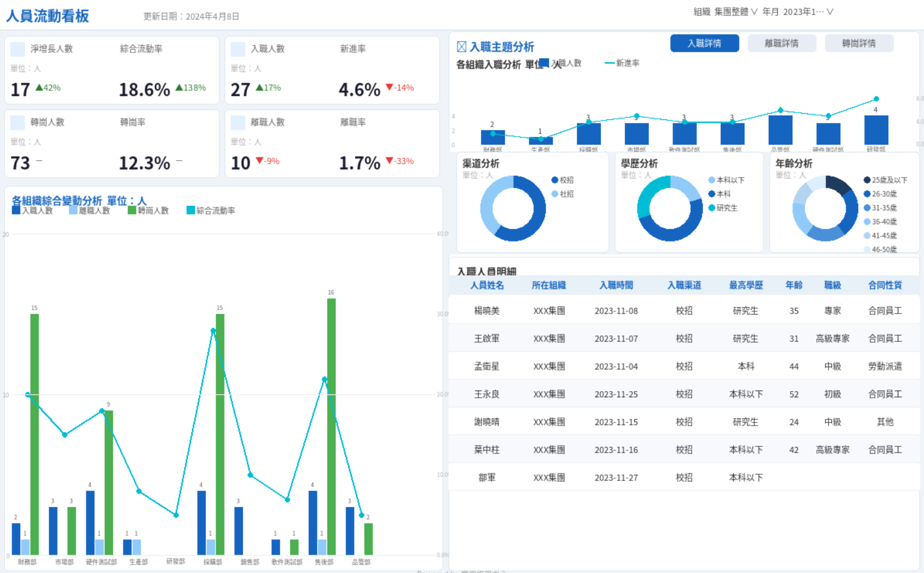Click the 離職人數 card icon

[238, 122]
